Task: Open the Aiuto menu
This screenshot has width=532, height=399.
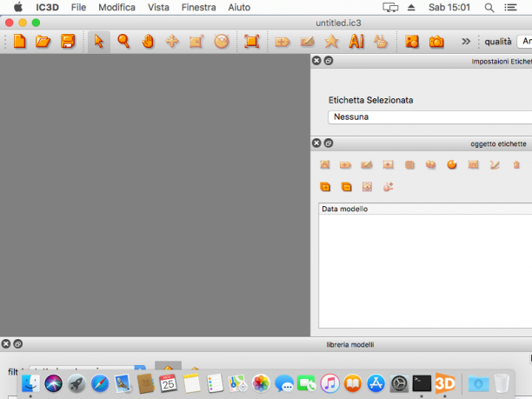Action: coord(239,7)
